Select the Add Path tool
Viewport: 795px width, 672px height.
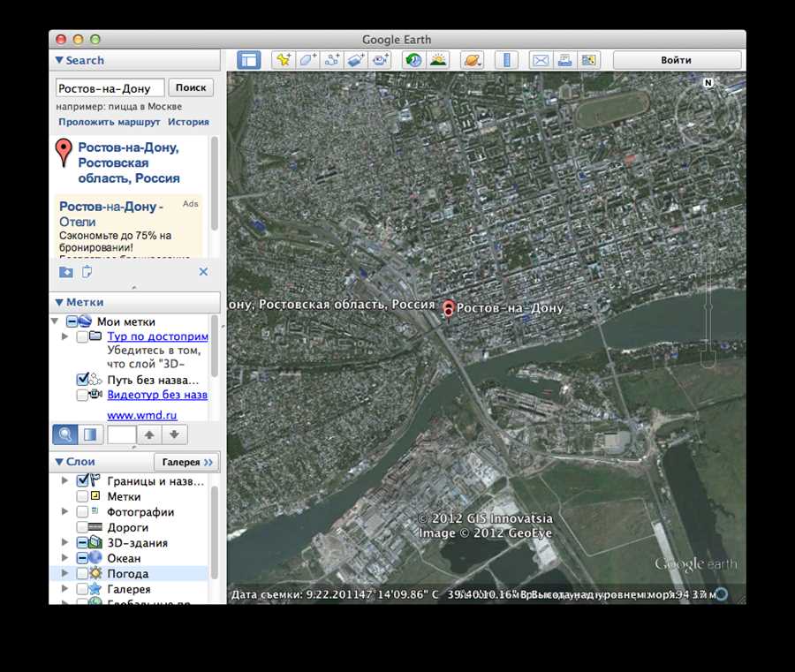pos(332,60)
